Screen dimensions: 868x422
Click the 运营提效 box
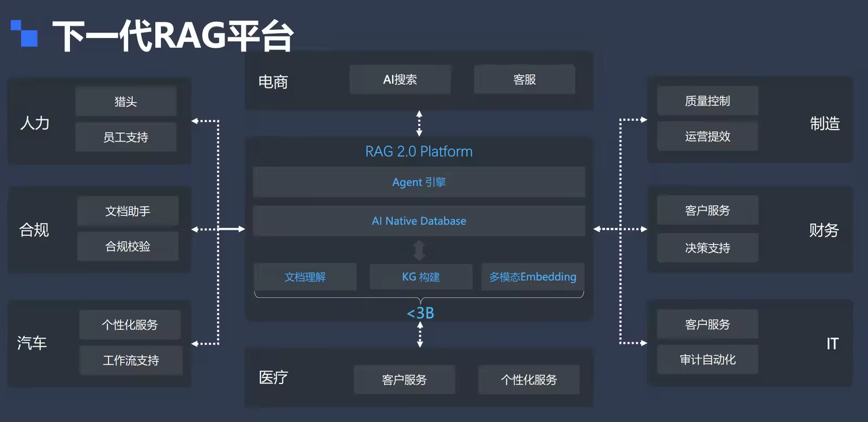[x=707, y=137]
